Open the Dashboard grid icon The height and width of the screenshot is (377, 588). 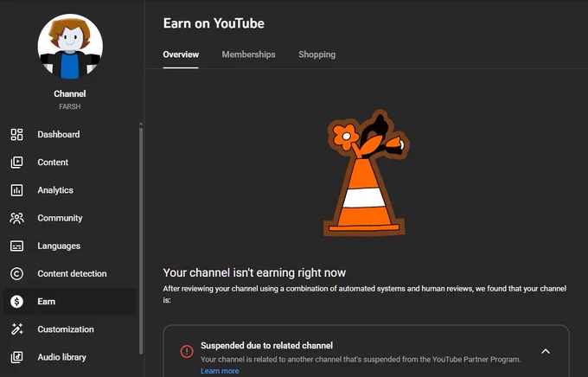coord(16,134)
